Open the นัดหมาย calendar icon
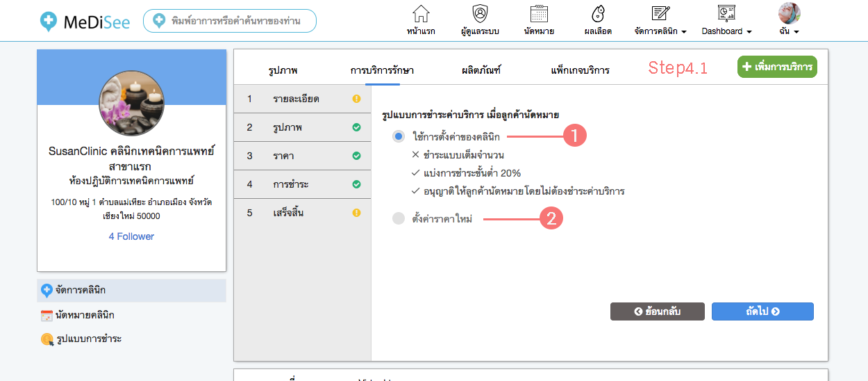 [x=539, y=15]
